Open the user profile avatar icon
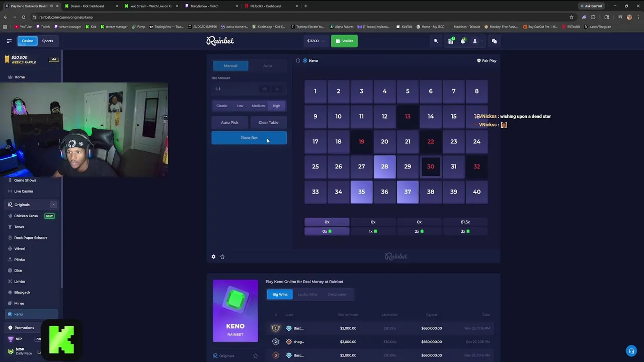Image resolution: width=644 pixels, height=362 pixels. click(x=474, y=41)
